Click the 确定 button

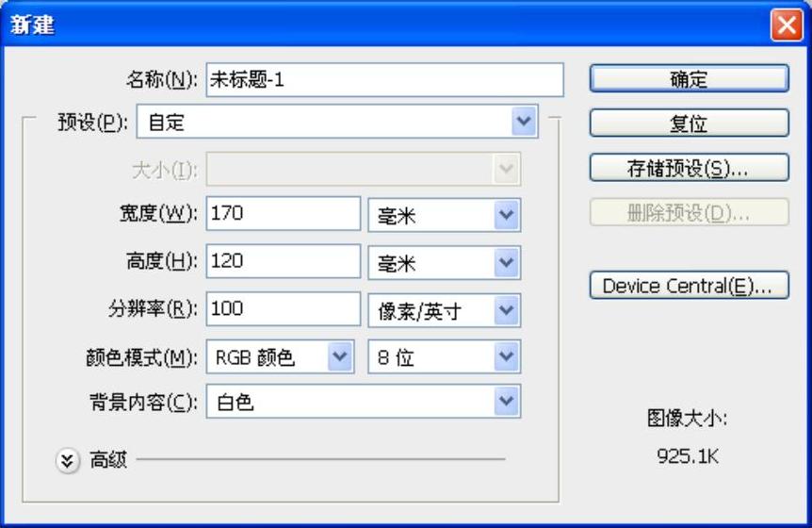pyautogui.click(x=689, y=79)
